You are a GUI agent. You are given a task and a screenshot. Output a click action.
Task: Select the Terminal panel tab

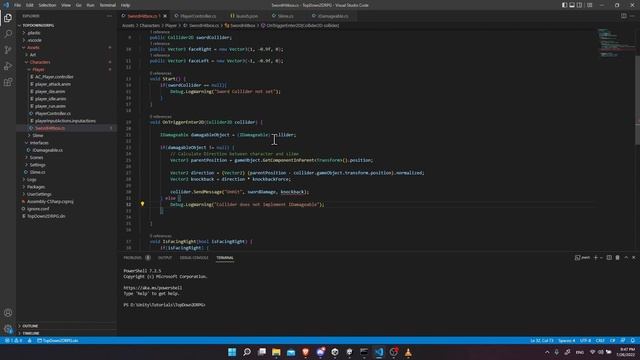tap(225, 258)
